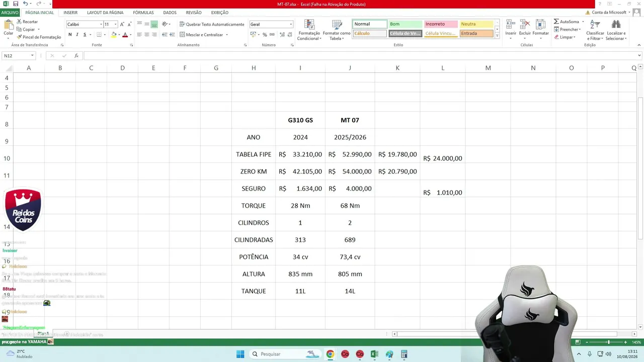Open the Limpar clear dropdown

point(565,37)
